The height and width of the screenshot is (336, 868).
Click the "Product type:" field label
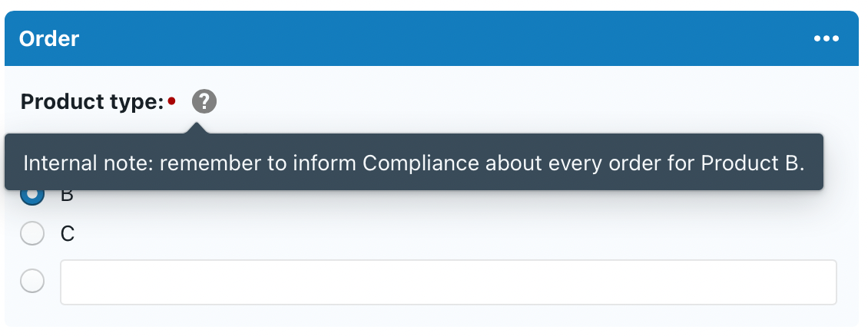(x=92, y=101)
